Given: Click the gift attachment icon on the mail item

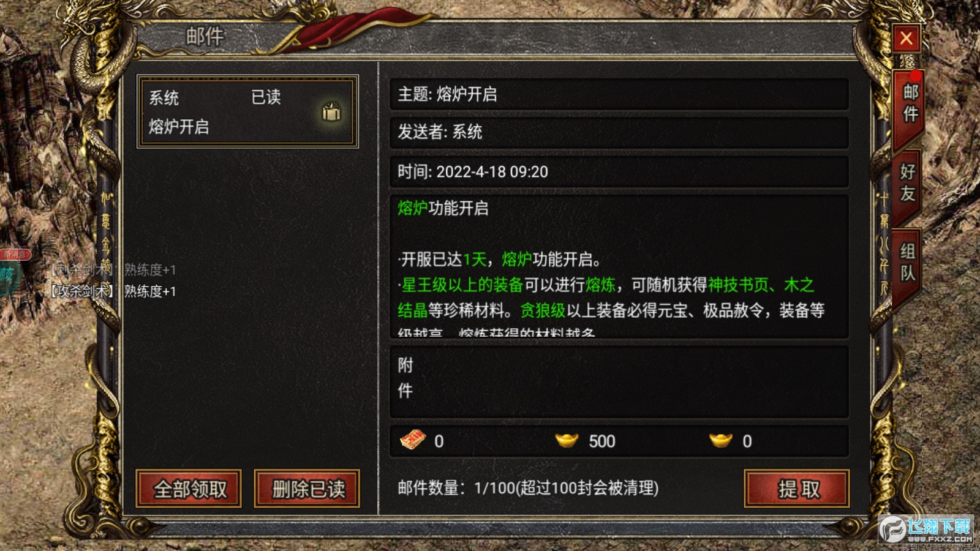Looking at the screenshot, I should [x=331, y=111].
